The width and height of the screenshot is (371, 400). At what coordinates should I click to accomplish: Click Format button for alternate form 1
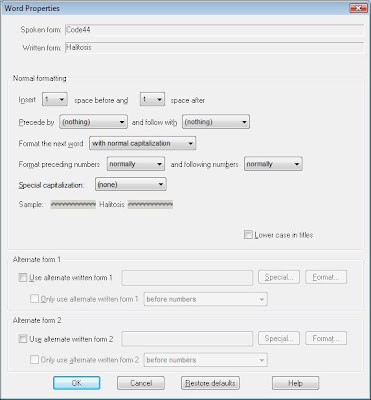pyautogui.click(x=326, y=277)
